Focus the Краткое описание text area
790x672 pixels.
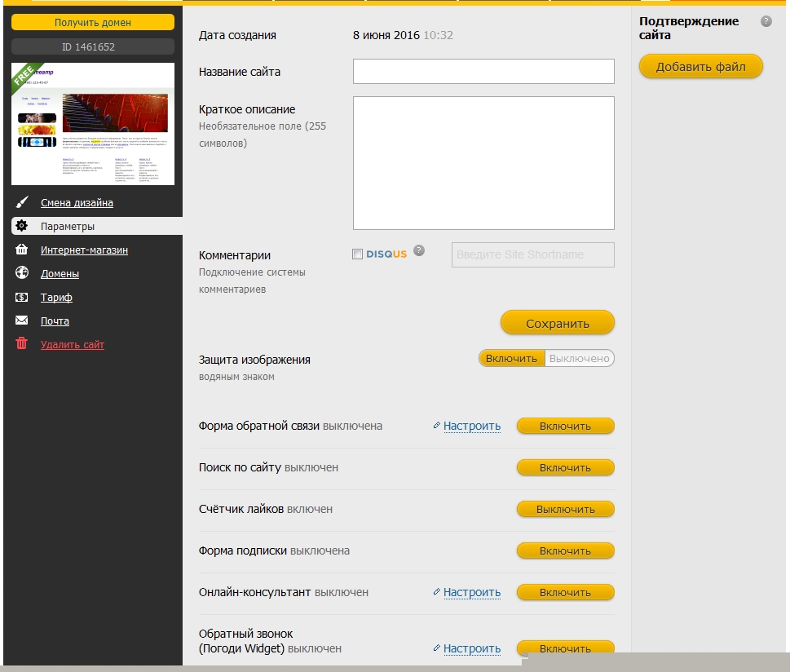pyautogui.click(x=483, y=163)
